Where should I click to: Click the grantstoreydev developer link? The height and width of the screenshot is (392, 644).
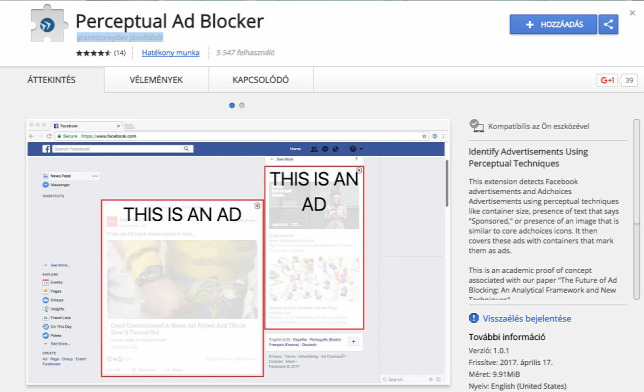tap(120, 37)
